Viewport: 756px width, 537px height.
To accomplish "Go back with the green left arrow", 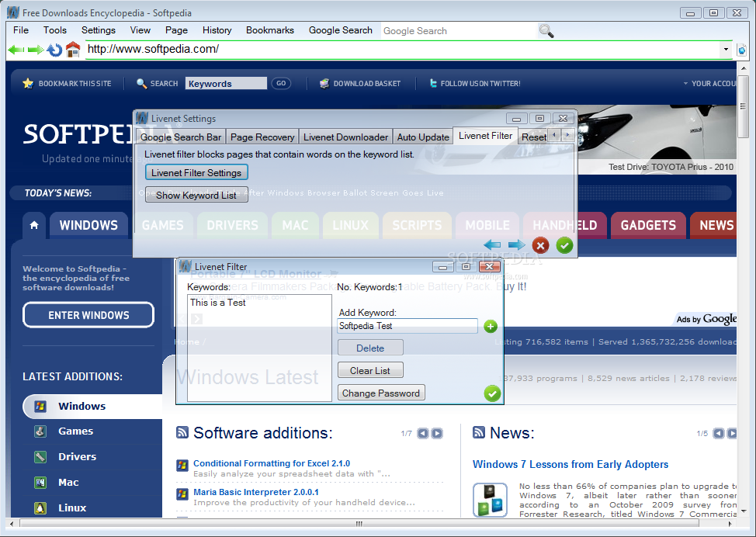I will pos(16,50).
